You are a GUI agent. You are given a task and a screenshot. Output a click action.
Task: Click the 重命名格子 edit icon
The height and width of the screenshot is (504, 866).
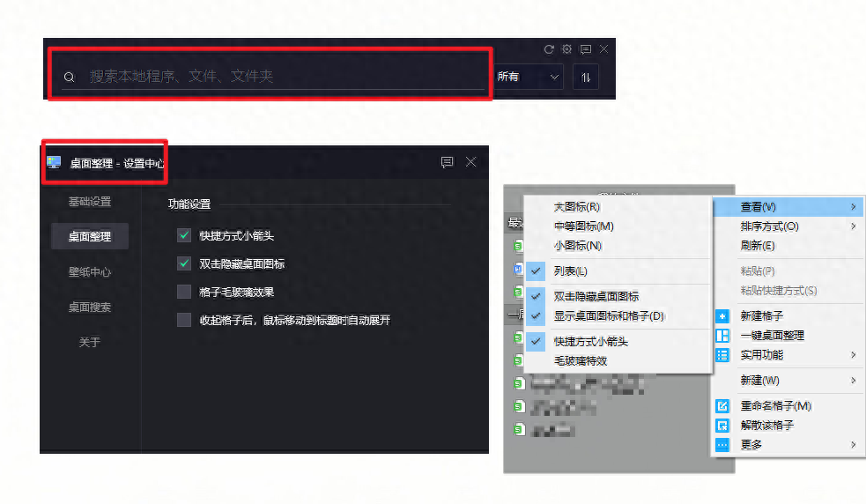click(722, 406)
